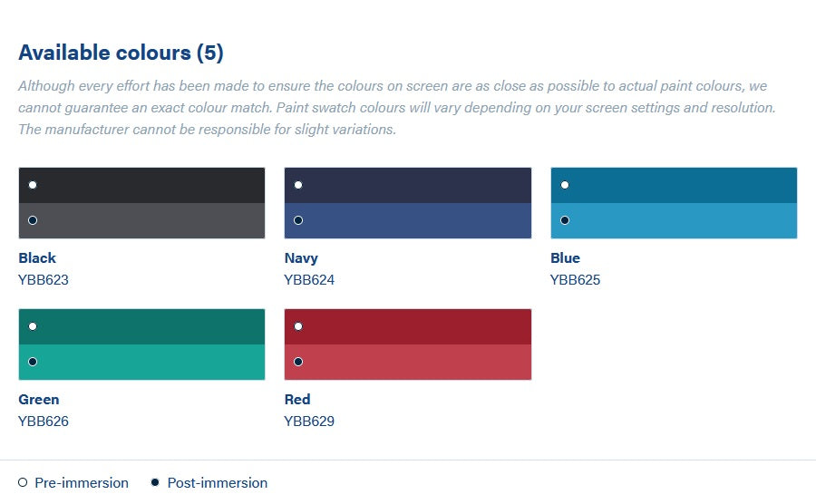
Task: Click the Red YBB629 product code
Action: click(309, 422)
